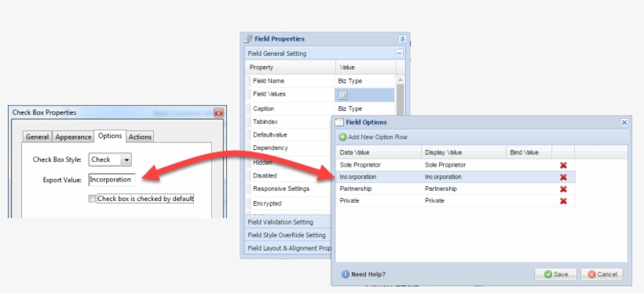Viewport: 644px width, 293px height.
Task: Click the Need Help info icon
Action: click(x=346, y=274)
